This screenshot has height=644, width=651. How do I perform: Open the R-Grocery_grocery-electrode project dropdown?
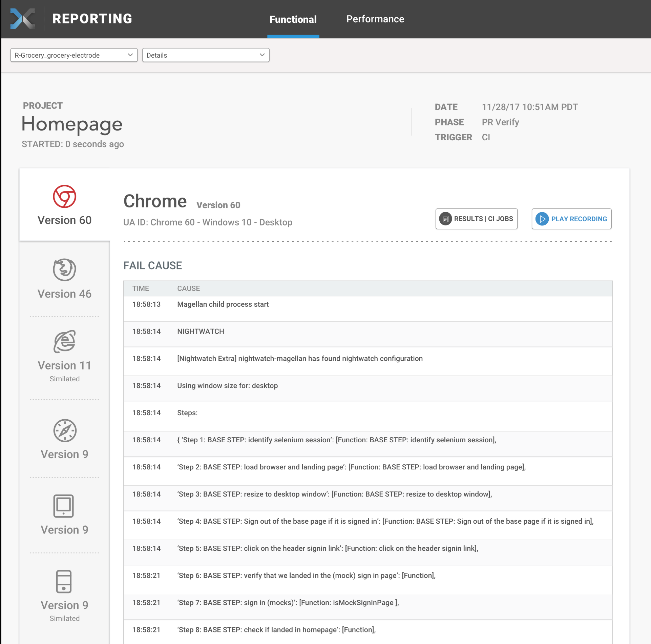point(74,55)
